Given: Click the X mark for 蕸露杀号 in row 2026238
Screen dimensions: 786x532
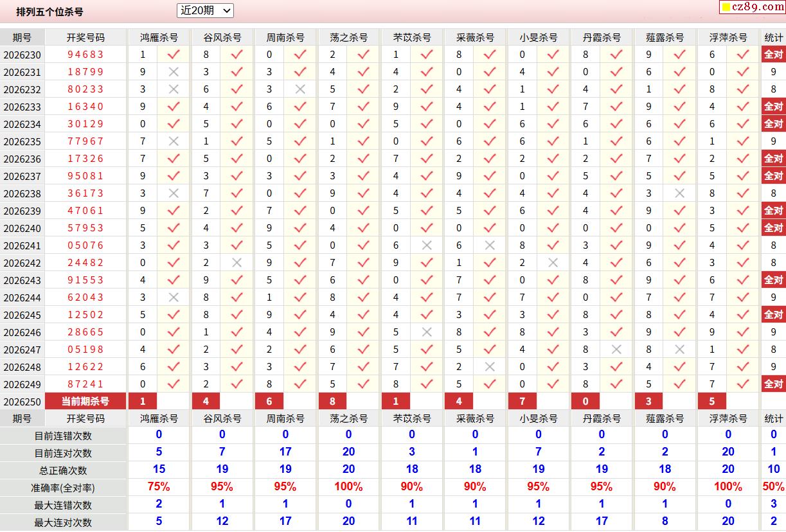Looking at the screenshot, I should pyautogui.click(x=679, y=193).
